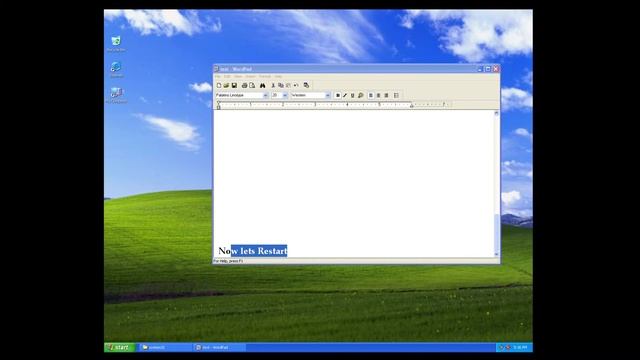Viewport: 640px width, 360px height.
Task: Open the View menu
Action: [x=238, y=76]
